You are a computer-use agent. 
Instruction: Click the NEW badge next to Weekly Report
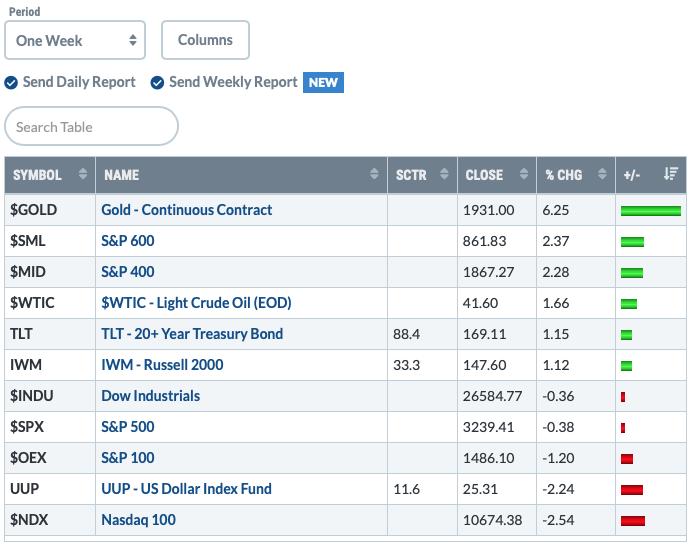[x=323, y=82]
